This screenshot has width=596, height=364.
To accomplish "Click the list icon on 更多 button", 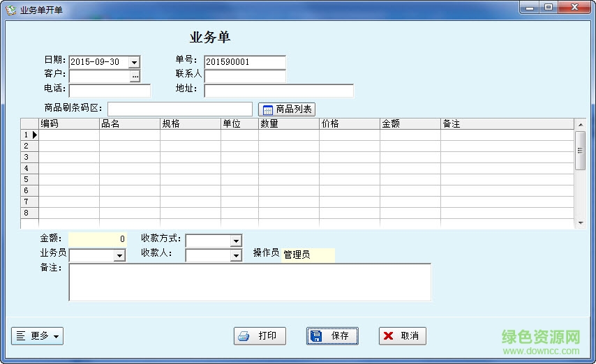I will pyautogui.click(x=21, y=336).
